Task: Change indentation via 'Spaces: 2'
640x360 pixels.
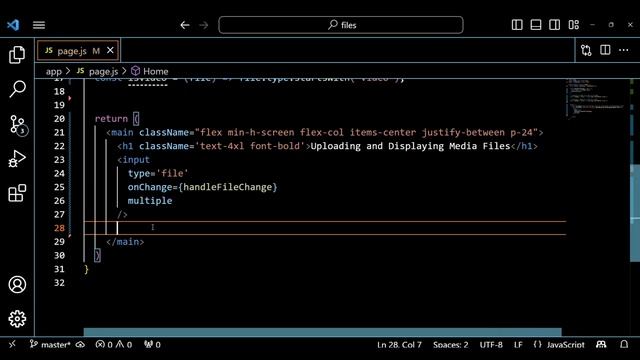Action: (451, 345)
